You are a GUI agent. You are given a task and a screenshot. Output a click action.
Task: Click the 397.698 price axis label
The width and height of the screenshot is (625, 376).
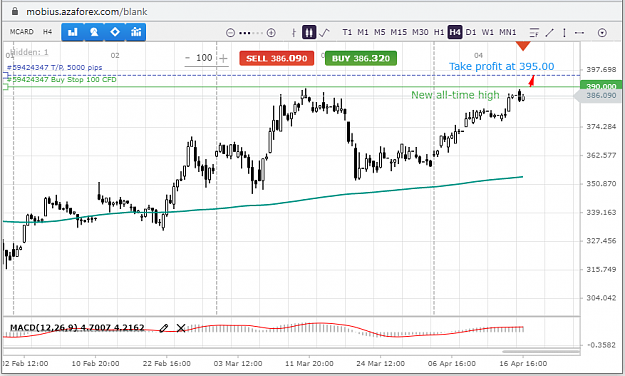pos(601,70)
